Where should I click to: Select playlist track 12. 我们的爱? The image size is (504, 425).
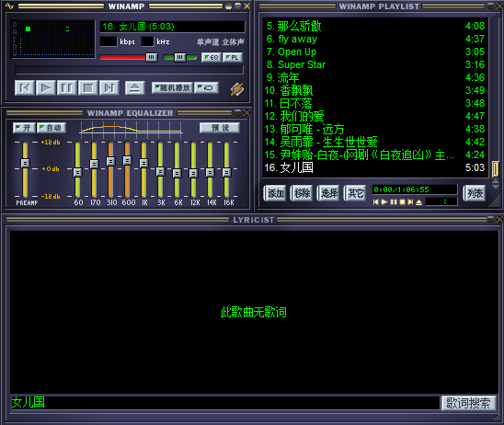pyautogui.click(x=375, y=116)
